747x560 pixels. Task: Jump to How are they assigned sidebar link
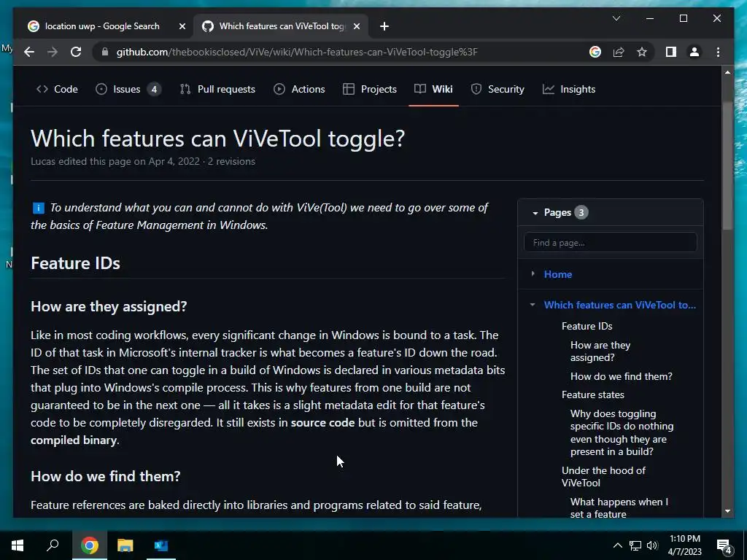600,351
